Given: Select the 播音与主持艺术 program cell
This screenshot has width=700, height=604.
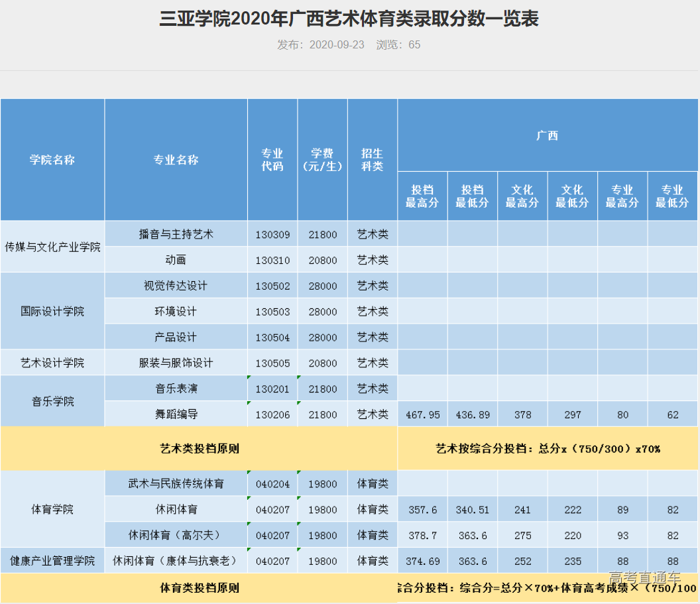Looking at the screenshot, I should point(176,234).
